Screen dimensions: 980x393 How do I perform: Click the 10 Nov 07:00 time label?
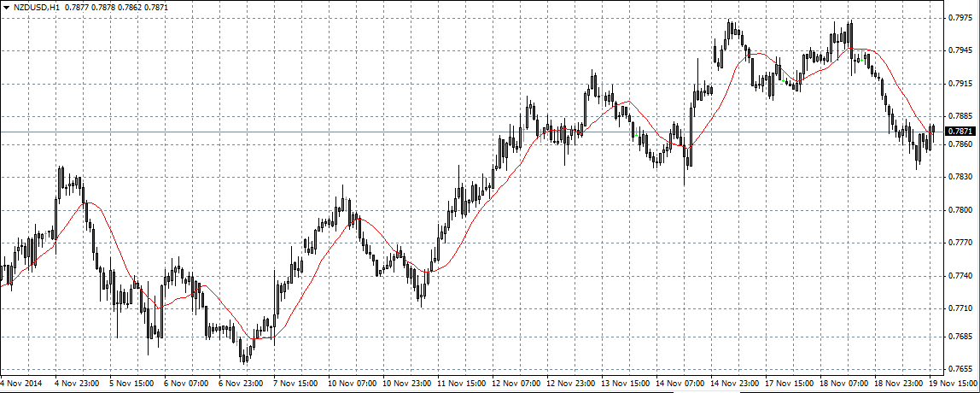point(352,383)
